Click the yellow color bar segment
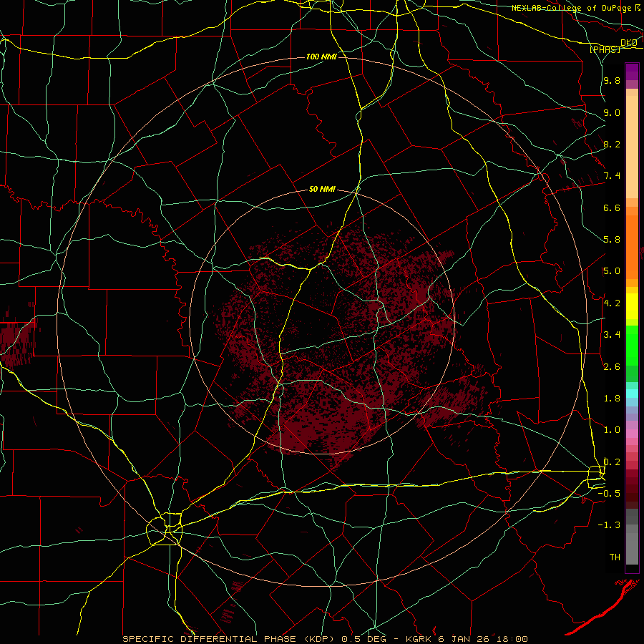The height and width of the screenshot is (644, 644). [632, 306]
